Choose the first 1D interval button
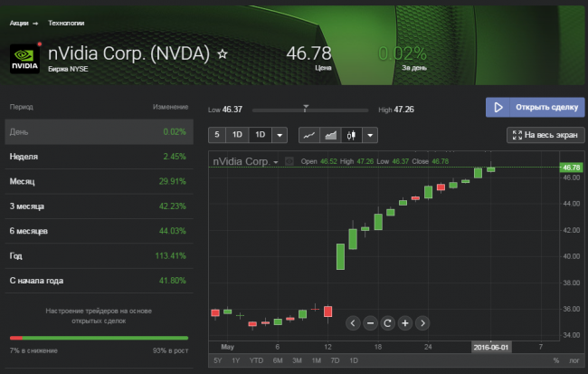588x374 pixels. pos(237,135)
